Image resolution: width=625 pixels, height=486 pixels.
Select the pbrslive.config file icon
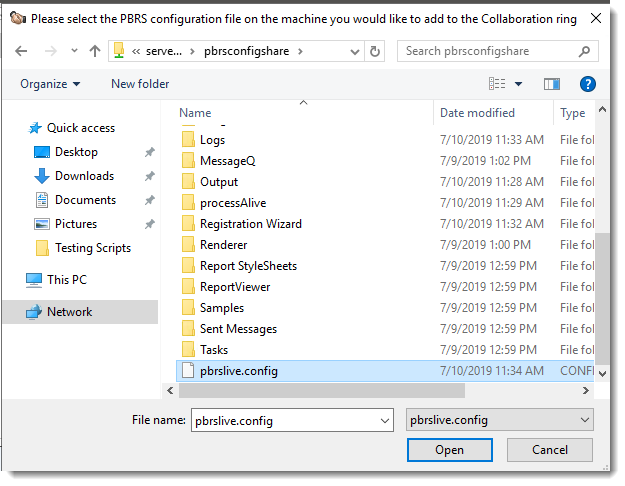[188, 371]
